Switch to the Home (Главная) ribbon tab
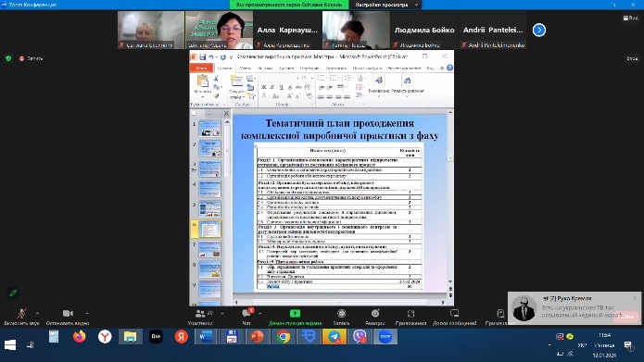The height and width of the screenshot is (362, 644). pos(224,68)
